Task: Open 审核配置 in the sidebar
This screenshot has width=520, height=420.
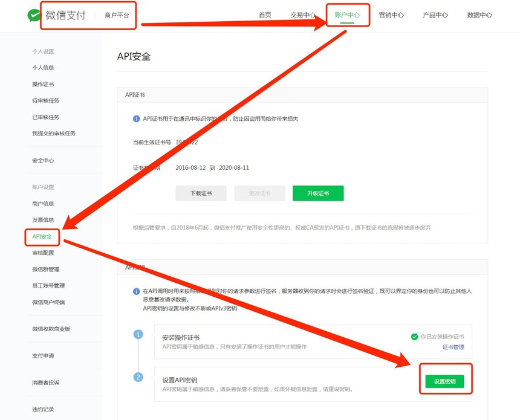Action: coord(43,253)
